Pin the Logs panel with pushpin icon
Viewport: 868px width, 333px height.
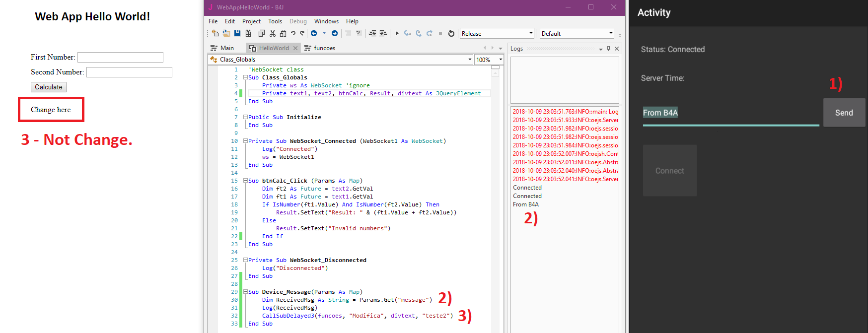pyautogui.click(x=609, y=49)
